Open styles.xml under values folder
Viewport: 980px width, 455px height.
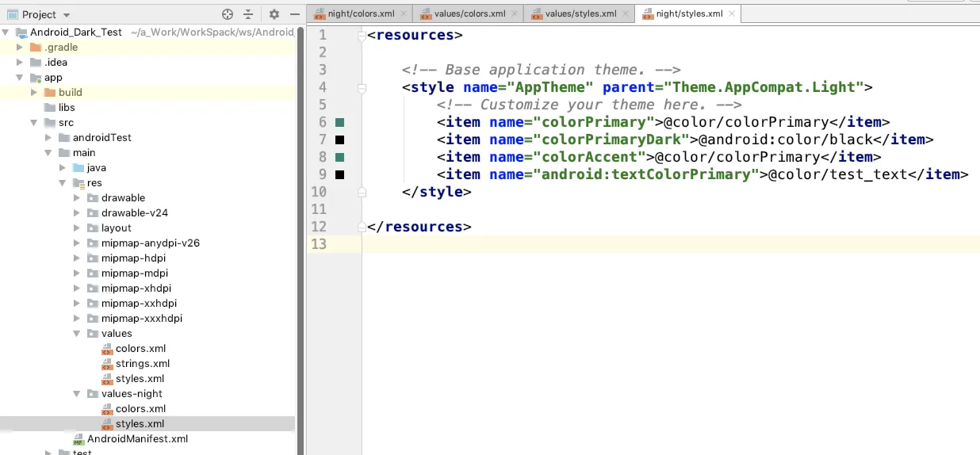point(140,379)
